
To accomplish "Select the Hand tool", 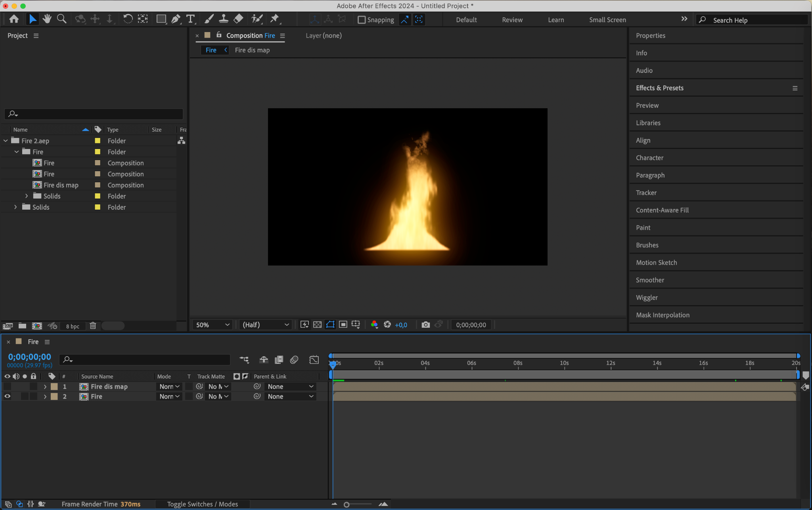I will (x=47, y=19).
